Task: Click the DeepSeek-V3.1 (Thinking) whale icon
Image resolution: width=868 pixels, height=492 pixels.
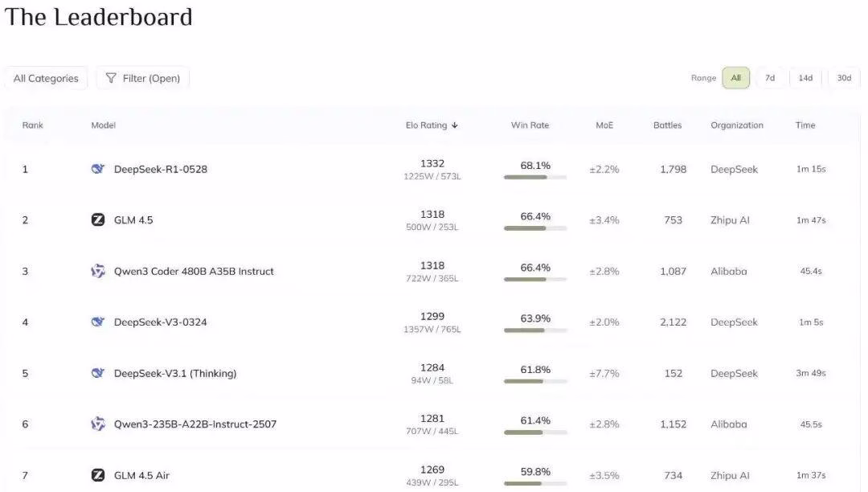Action: point(98,373)
